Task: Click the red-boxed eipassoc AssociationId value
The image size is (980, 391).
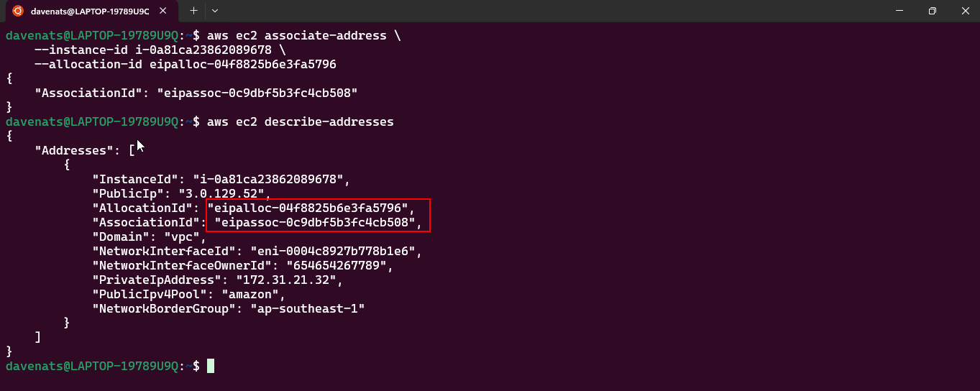Action: 318,223
